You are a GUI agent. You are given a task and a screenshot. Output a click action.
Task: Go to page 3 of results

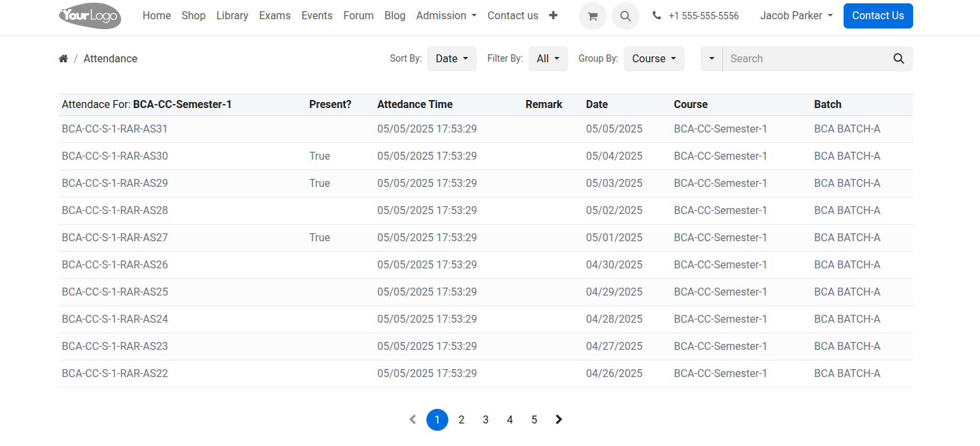click(x=485, y=419)
